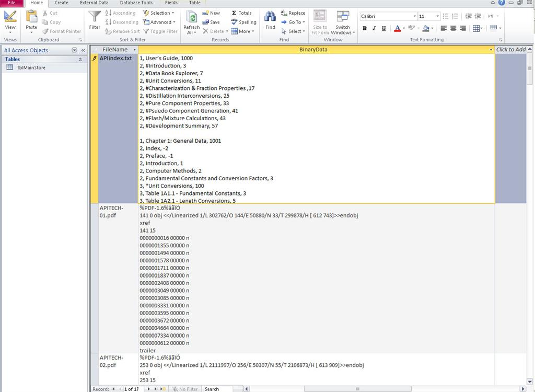Viewport: 535px width, 392px height.
Task: Open the Selection filter dropdown
Action: [159, 13]
